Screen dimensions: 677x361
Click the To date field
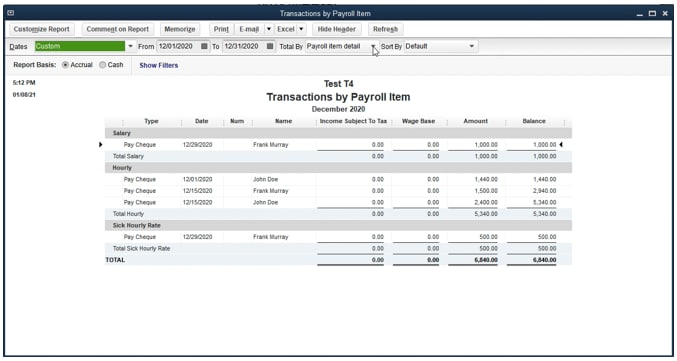click(244, 46)
